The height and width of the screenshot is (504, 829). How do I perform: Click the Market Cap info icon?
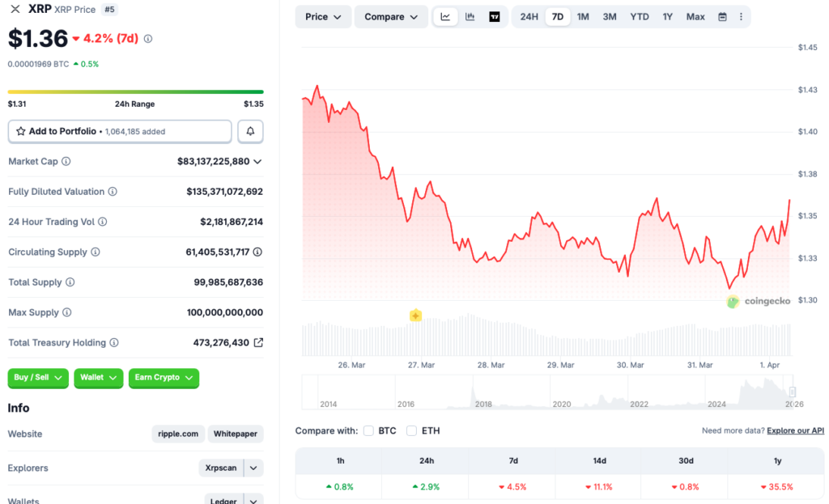point(68,161)
